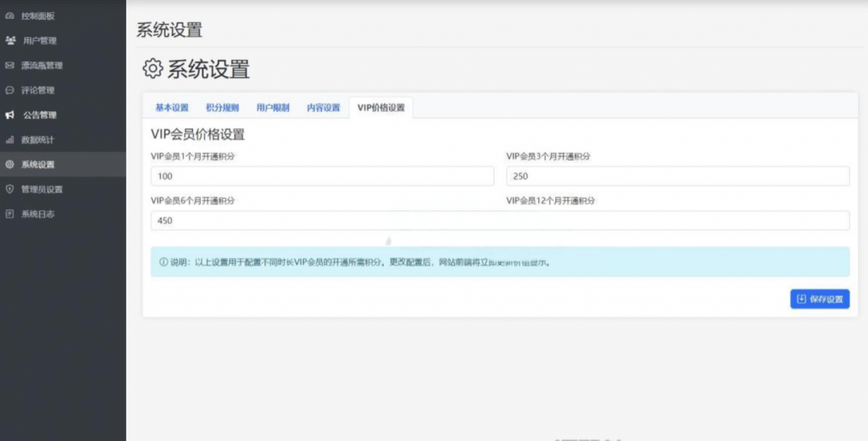
Task: Click the 系统设置 gear icon in sidebar
Action: pyautogui.click(x=9, y=165)
